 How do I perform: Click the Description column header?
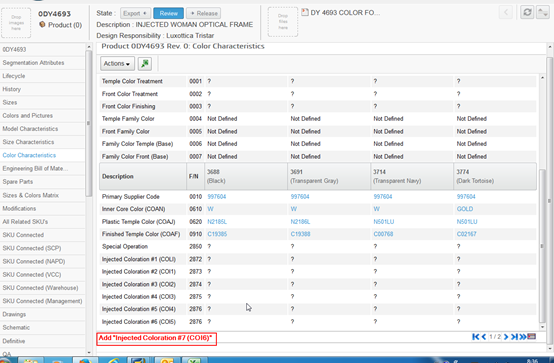click(x=143, y=176)
